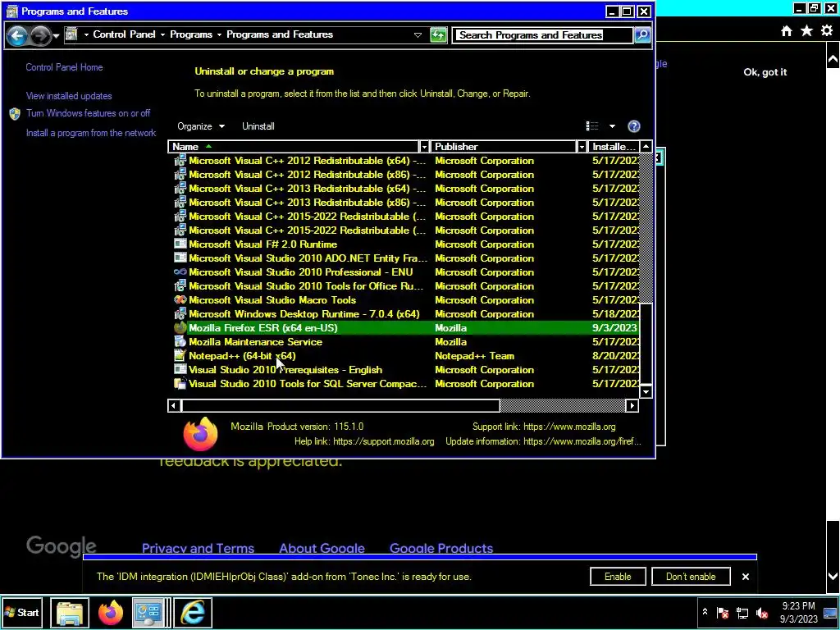The image size is (840, 630).
Task: Open the Organize dropdown menu
Action: tap(201, 126)
